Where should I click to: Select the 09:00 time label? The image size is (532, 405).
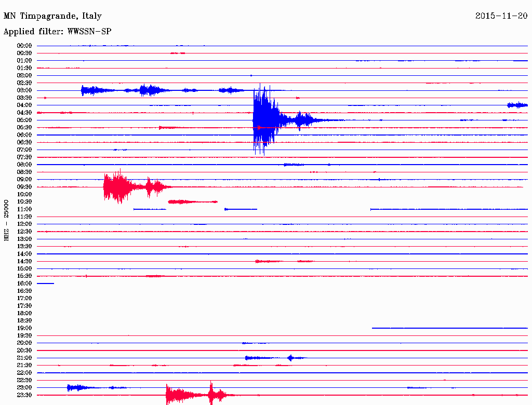tap(24, 180)
